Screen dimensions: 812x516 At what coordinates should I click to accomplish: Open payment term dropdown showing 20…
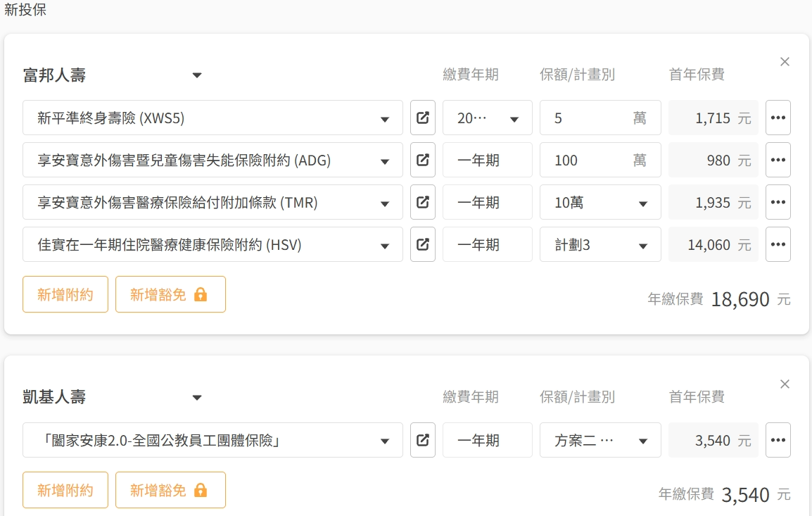(488, 118)
